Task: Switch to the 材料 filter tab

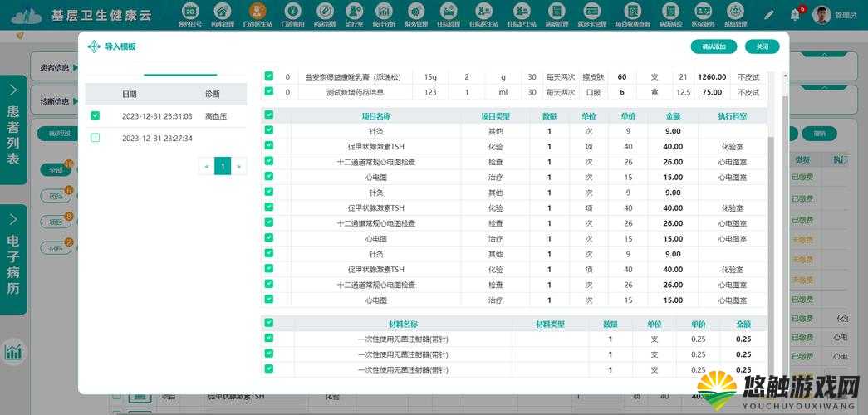Action: click(x=56, y=248)
